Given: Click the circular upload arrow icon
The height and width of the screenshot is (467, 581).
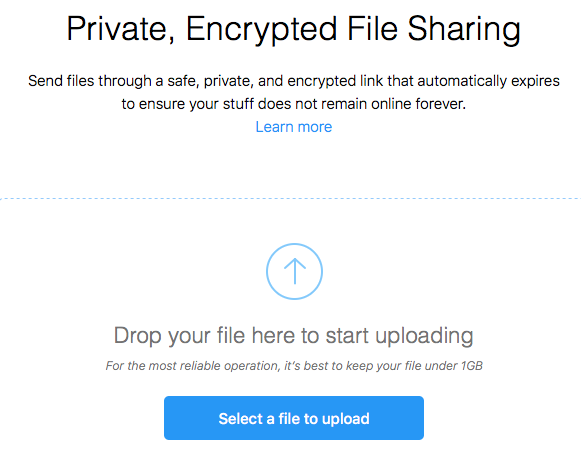Looking at the screenshot, I should pyautogui.click(x=294, y=271).
